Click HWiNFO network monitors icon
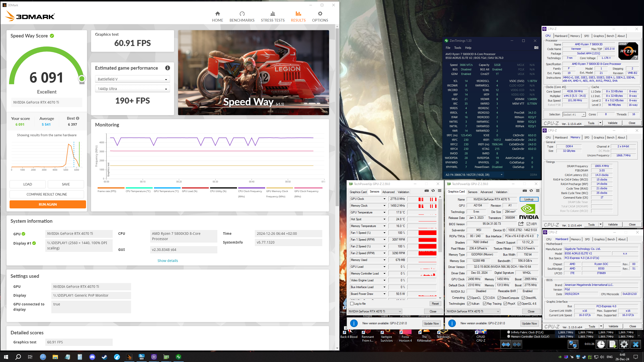644x362 pixels. pyautogui.click(x=573, y=344)
